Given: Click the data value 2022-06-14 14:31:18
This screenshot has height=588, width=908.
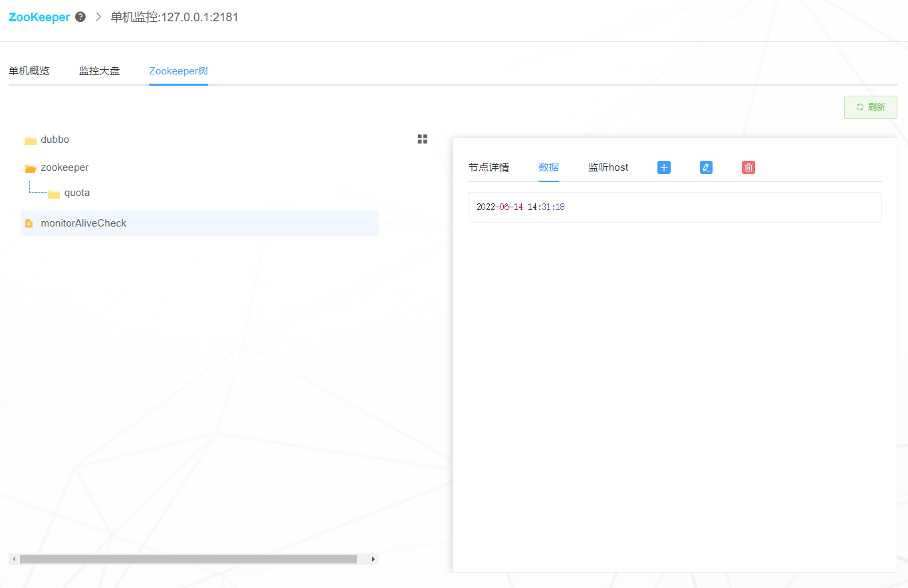Looking at the screenshot, I should (520, 207).
